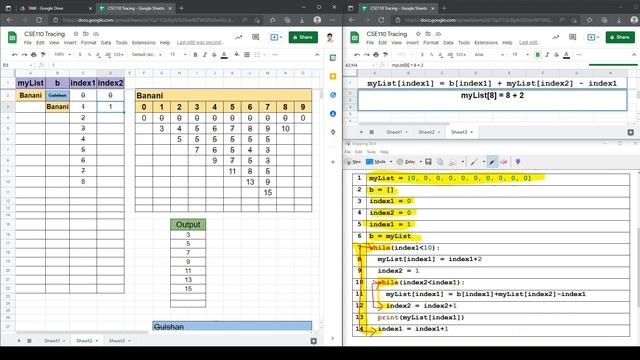Click name box in left Sheets window

click(17, 65)
